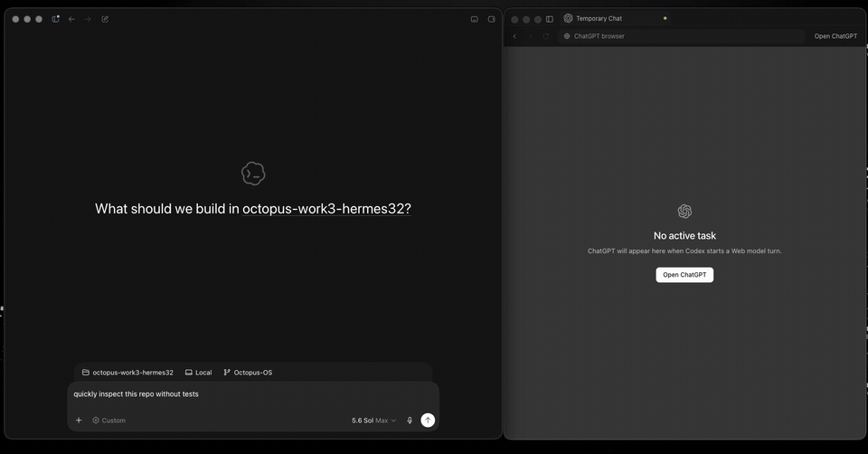Open the Custom permissions setting

click(x=109, y=421)
